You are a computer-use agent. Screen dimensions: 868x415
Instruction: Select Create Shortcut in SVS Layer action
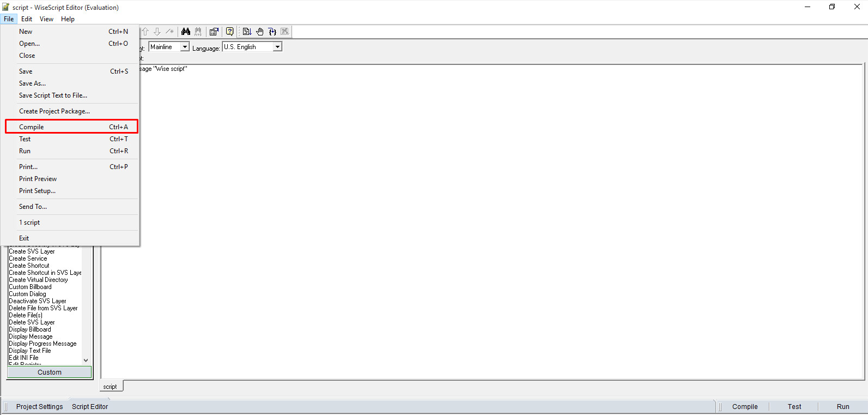pos(45,273)
